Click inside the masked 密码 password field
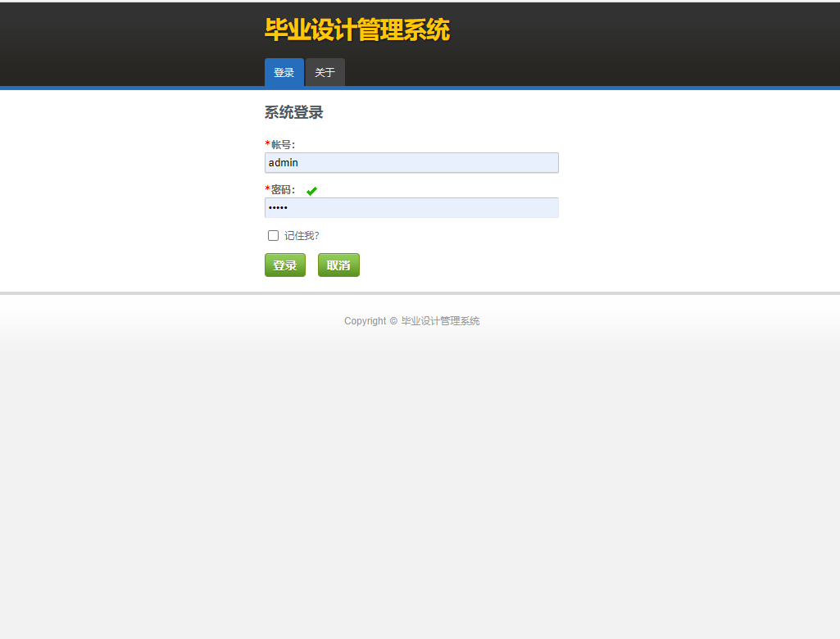Screen dimensions: 840x639 (x=411, y=207)
